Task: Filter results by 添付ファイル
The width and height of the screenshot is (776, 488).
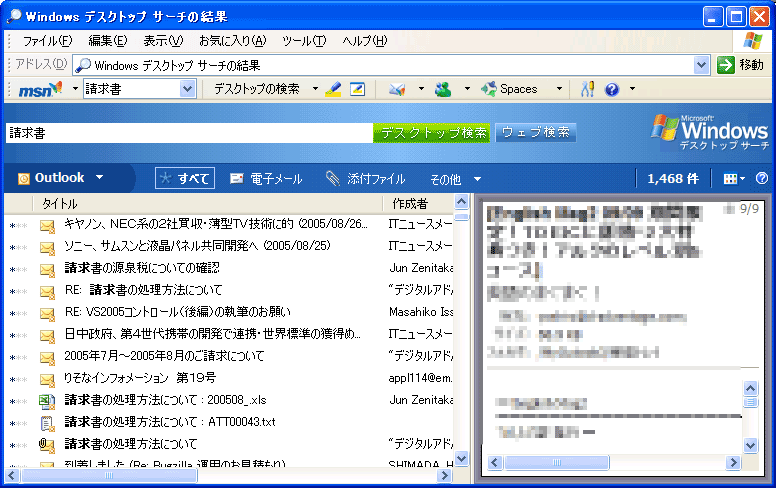Action: [x=365, y=179]
